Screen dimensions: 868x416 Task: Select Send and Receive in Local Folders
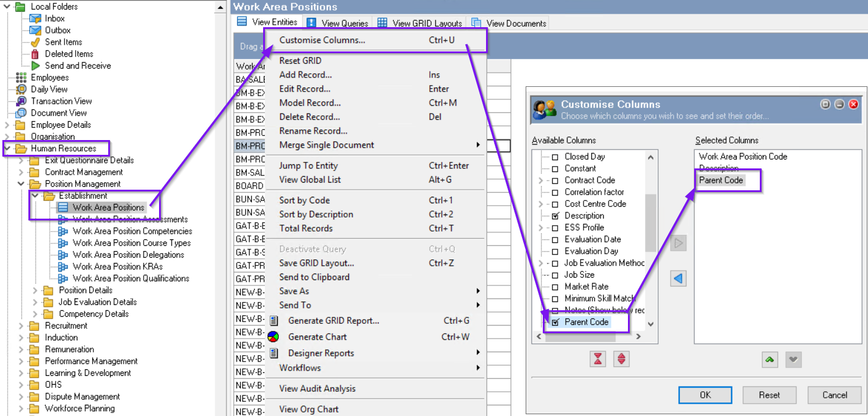click(77, 66)
